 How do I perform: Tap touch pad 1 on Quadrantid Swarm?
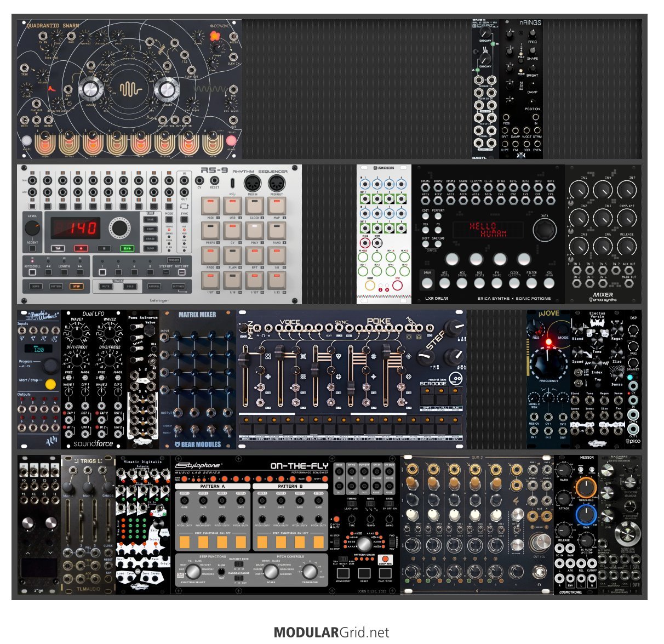point(45,144)
